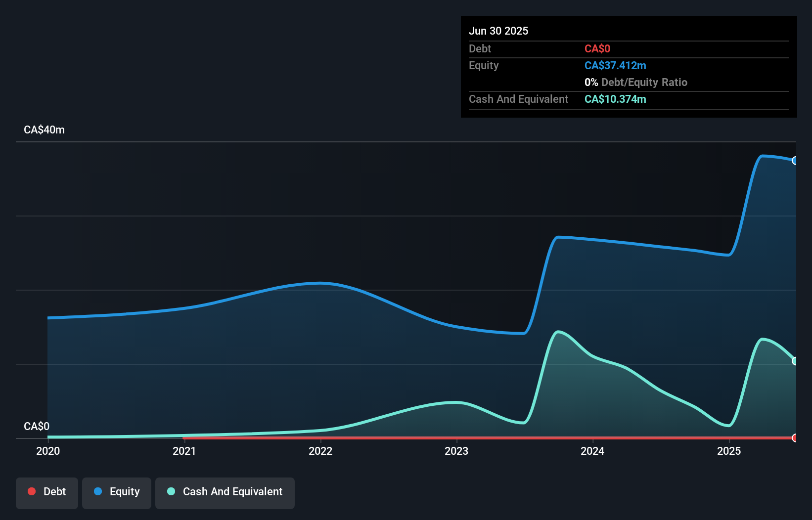The image size is (812, 520).
Task: Click the CA$0 axis label
Action: (37, 426)
